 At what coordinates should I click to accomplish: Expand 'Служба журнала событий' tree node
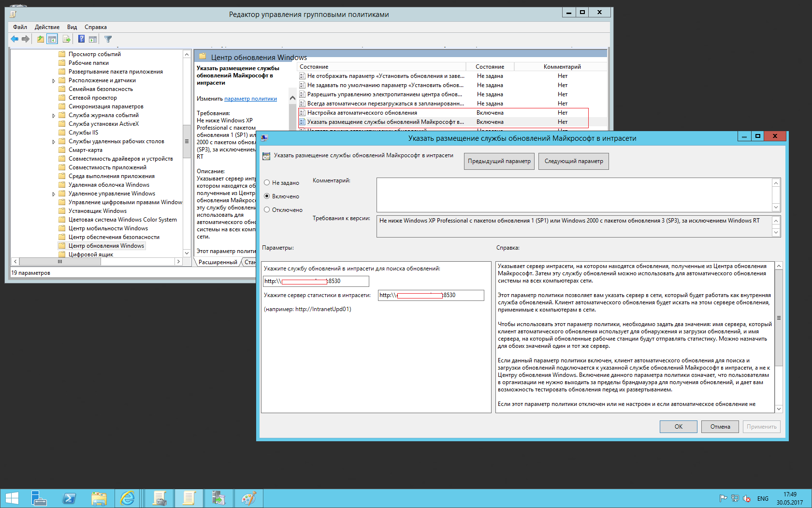(54, 116)
